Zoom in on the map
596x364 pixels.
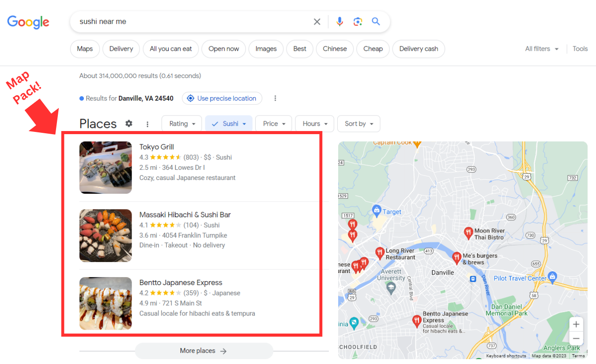pyautogui.click(x=576, y=325)
